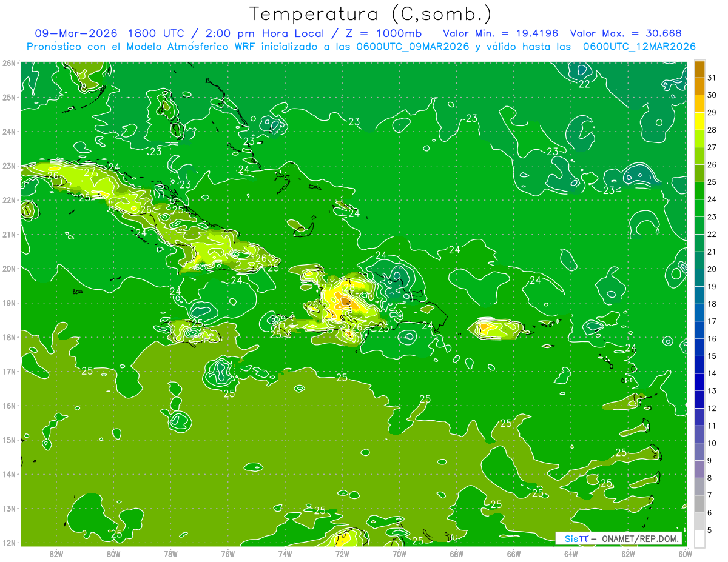
Task: Click the '15N' latitude axis label
Action: point(9,440)
